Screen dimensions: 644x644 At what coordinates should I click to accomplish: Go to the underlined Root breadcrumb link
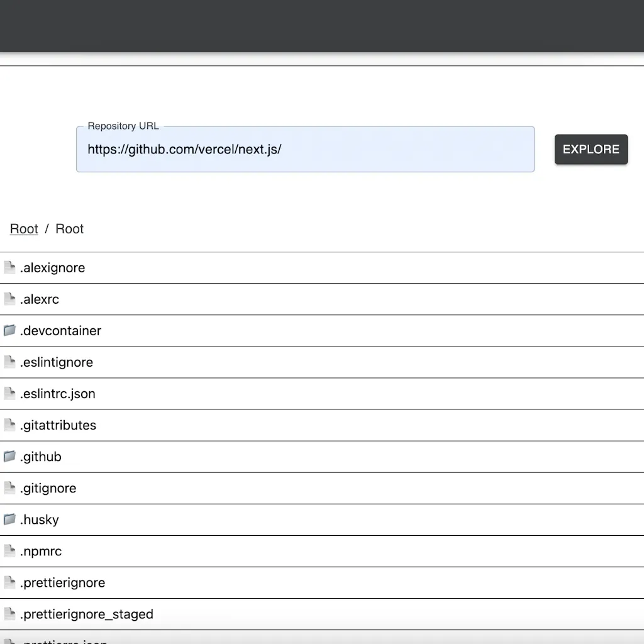click(x=24, y=229)
